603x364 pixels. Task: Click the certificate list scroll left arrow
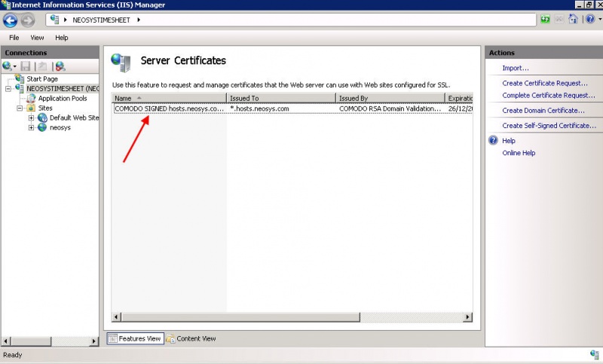tap(117, 317)
